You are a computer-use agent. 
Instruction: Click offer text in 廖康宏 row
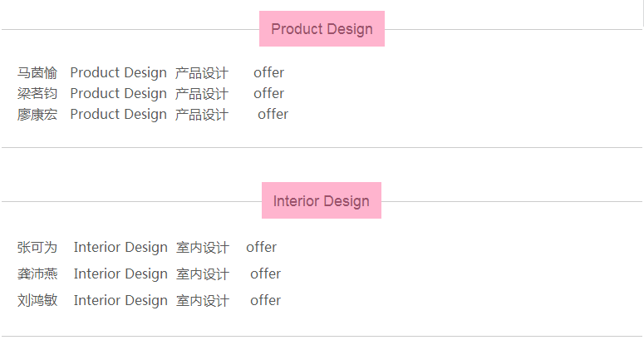pyautogui.click(x=273, y=114)
